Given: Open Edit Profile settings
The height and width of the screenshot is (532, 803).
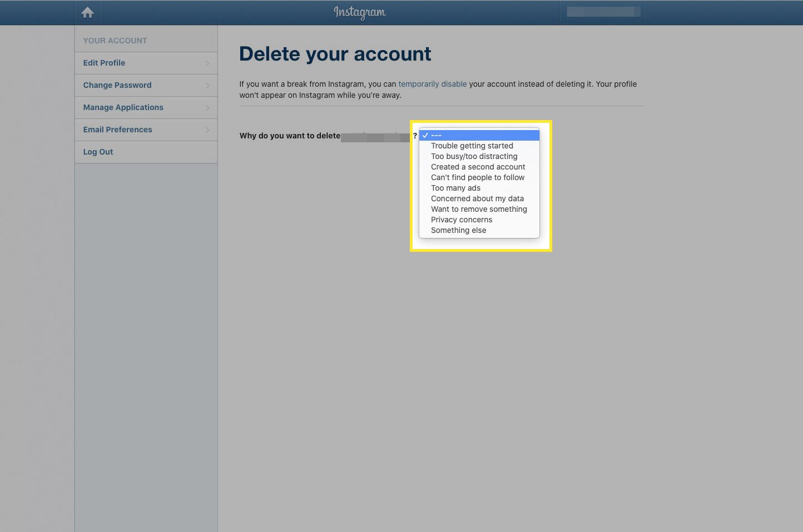Looking at the screenshot, I should tap(146, 63).
